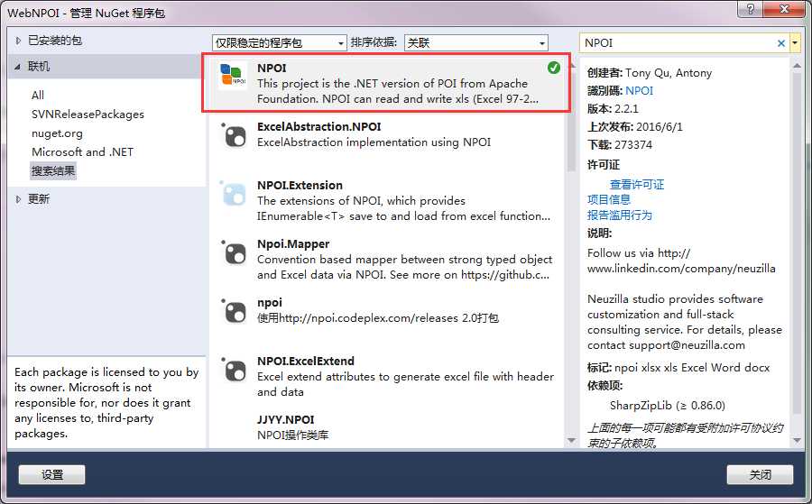Click the NPOI.Extension package icon
Screen dimensions: 812x504
234,194
